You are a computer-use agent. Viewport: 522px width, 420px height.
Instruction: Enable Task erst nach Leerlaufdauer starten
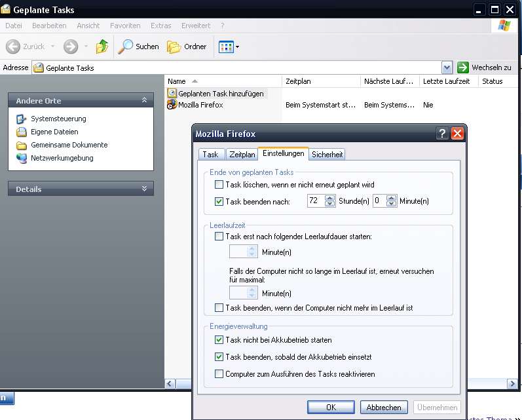tap(219, 237)
